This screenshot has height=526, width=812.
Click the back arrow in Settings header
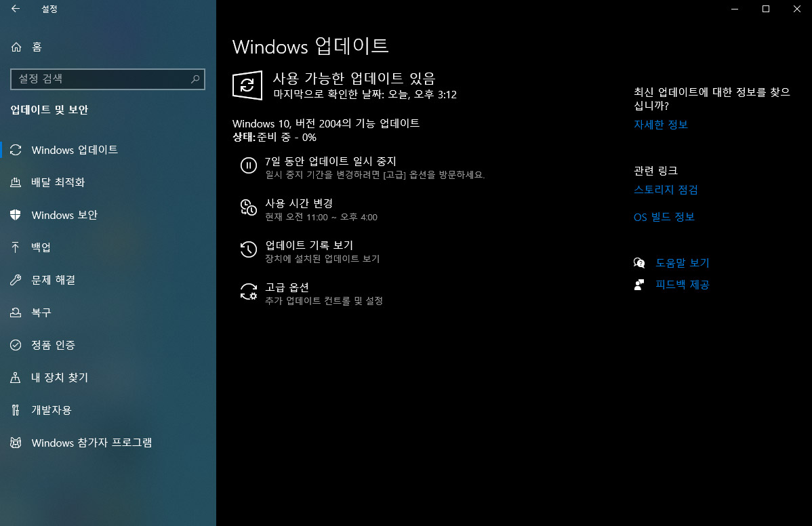16,9
